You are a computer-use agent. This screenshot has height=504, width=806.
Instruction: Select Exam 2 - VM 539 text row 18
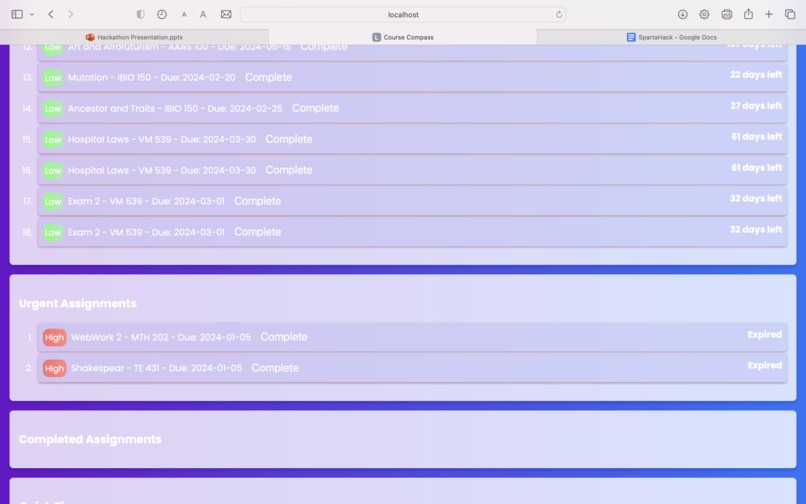point(146,232)
